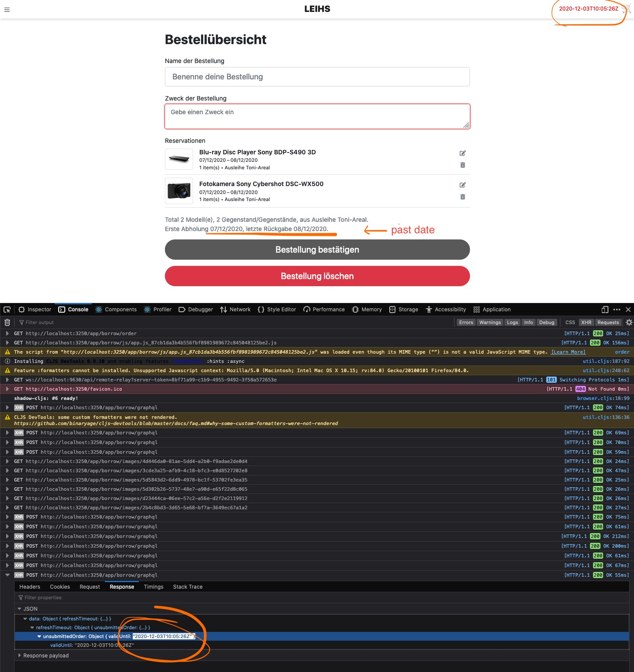
Task: Delete the Fotokamera Sony Cybershot reservation
Action: 462,197
